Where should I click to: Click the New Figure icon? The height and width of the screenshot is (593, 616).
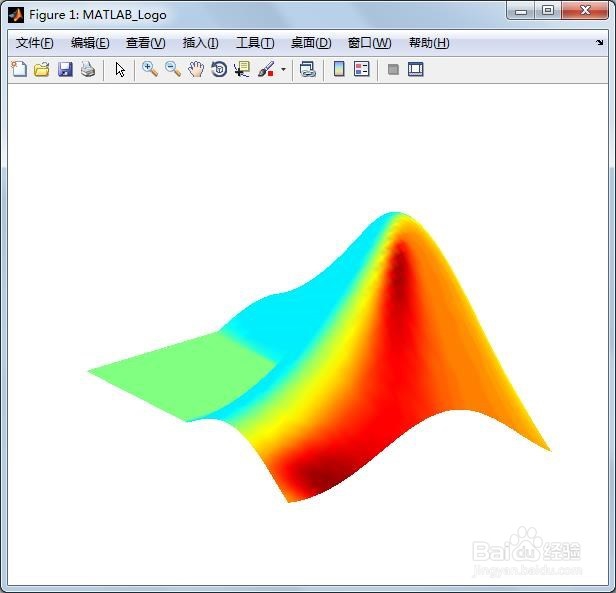19,69
